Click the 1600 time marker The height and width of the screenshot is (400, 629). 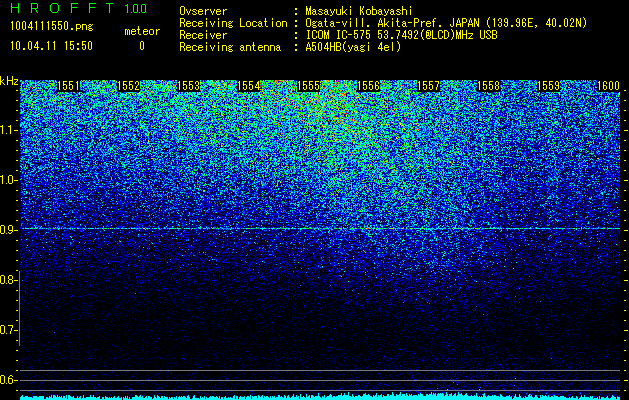(609, 86)
